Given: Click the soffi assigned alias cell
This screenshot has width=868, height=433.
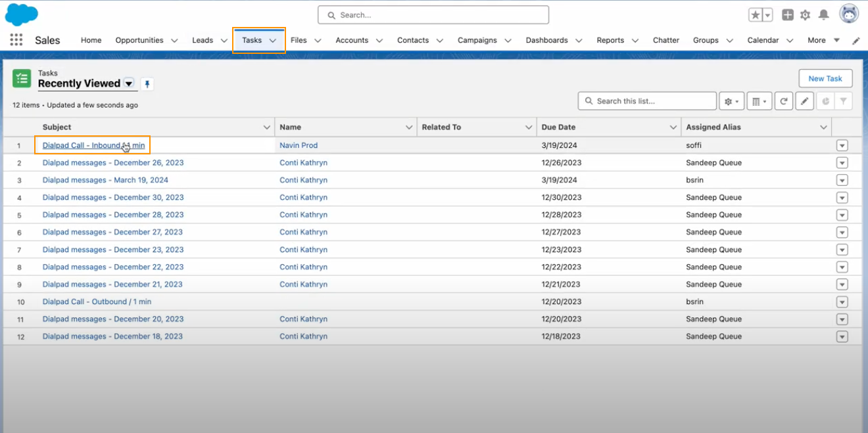Looking at the screenshot, I should click(x=694, y=145).
